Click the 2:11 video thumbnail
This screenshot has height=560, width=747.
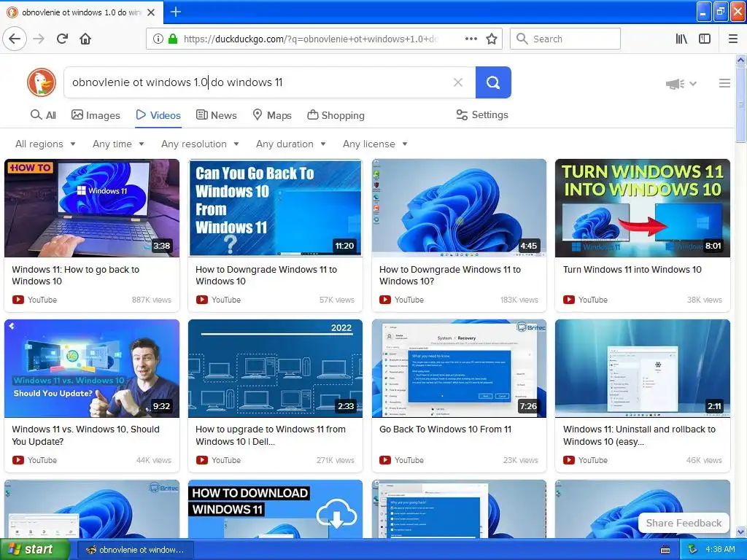tap(643, 368)
